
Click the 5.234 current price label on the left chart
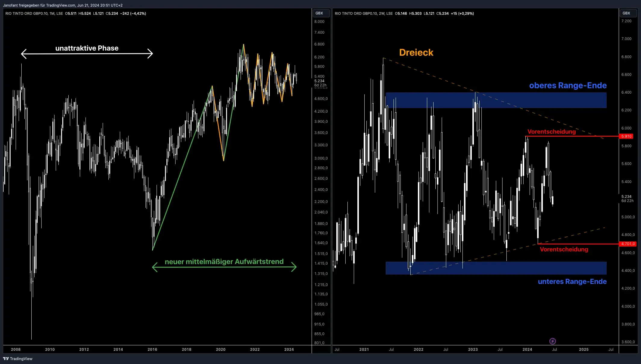(319, 81)
